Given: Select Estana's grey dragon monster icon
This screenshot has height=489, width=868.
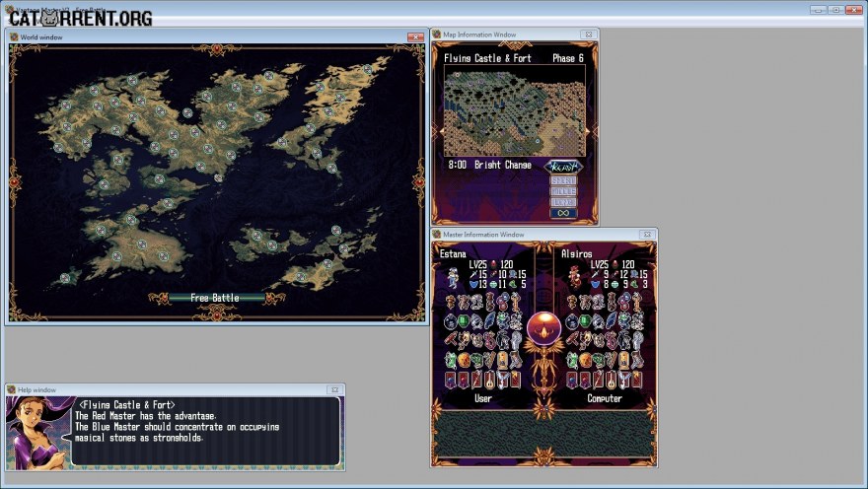Looking at the screenshot, I should [x=503, y=340].
